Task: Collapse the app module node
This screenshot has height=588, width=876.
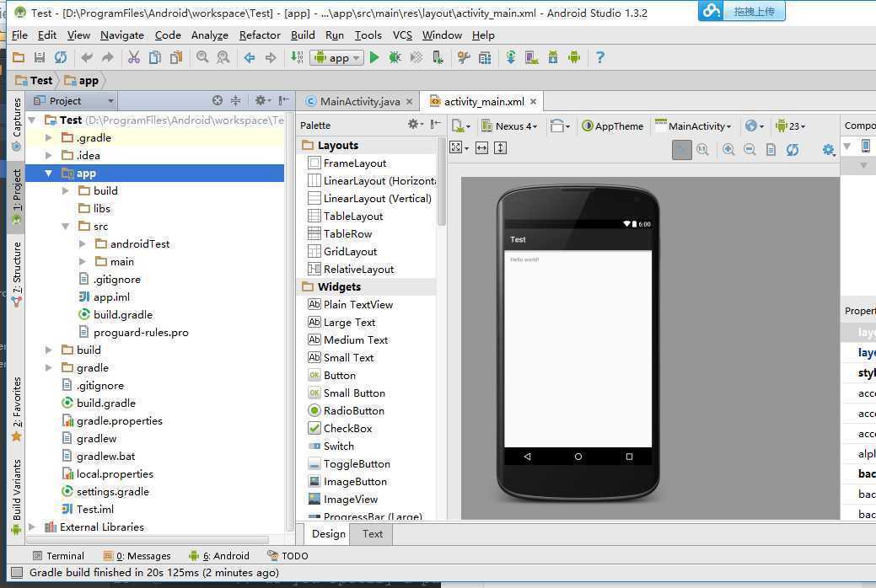Action: tap(49, 173)
